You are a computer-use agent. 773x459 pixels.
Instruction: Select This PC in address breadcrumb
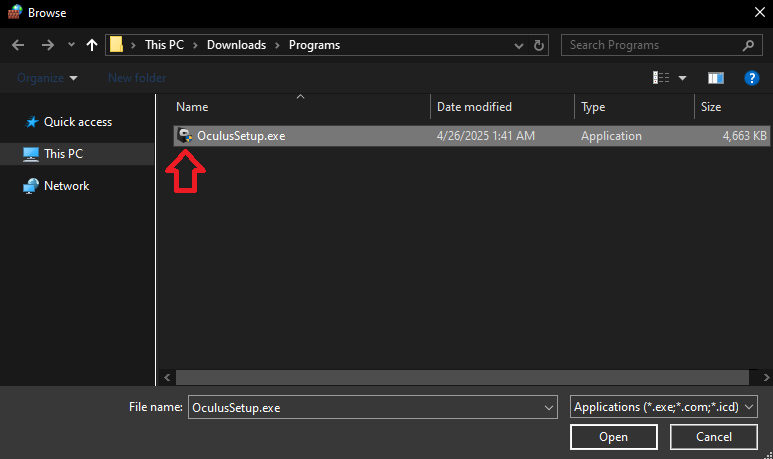[x=164, y=45]
